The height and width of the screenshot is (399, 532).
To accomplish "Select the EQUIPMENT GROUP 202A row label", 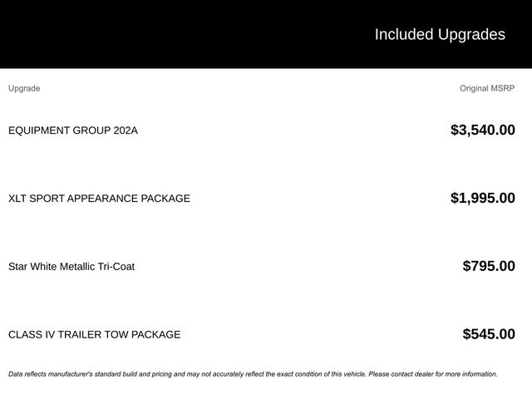I will (73, 131).
